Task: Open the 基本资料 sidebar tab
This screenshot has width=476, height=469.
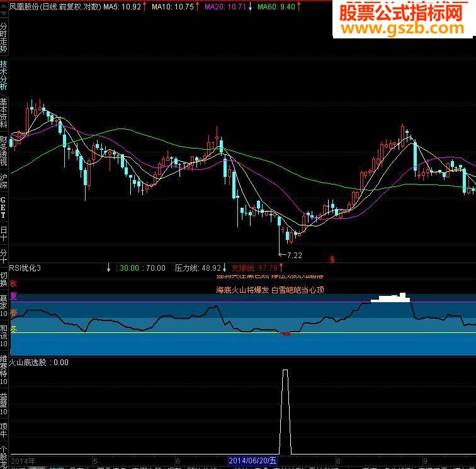Action: tap(3, 113)
